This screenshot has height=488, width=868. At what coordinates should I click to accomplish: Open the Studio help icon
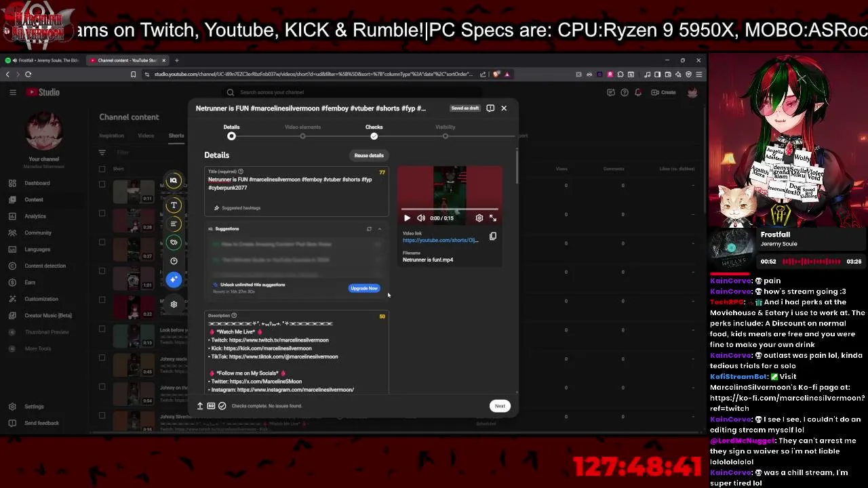625,92
